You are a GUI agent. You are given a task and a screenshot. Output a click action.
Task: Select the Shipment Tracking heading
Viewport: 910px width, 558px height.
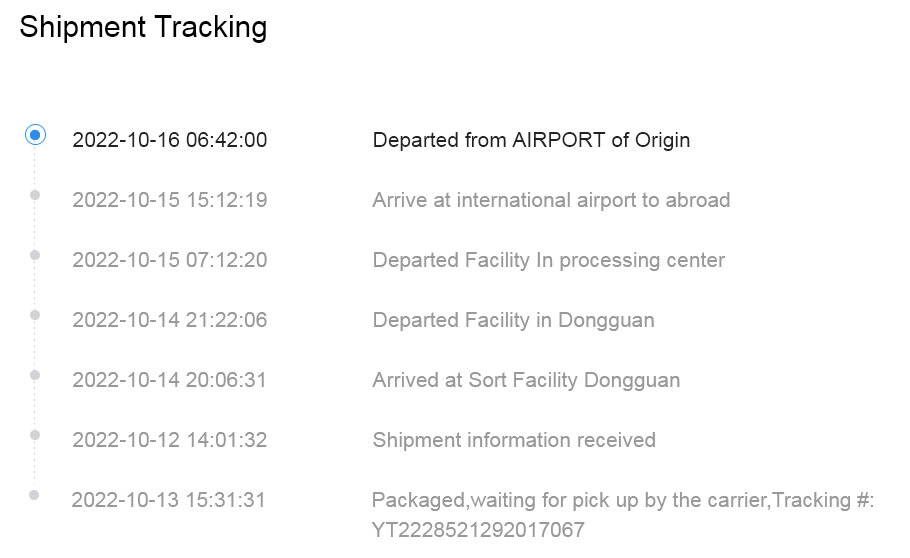[x=143, y=27]
